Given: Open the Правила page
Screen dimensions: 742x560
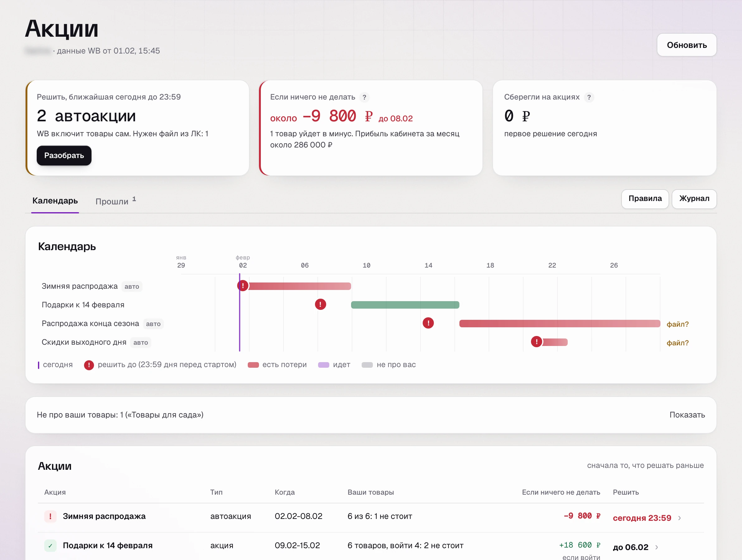Looking at the screenshot, I should point(645,198).
